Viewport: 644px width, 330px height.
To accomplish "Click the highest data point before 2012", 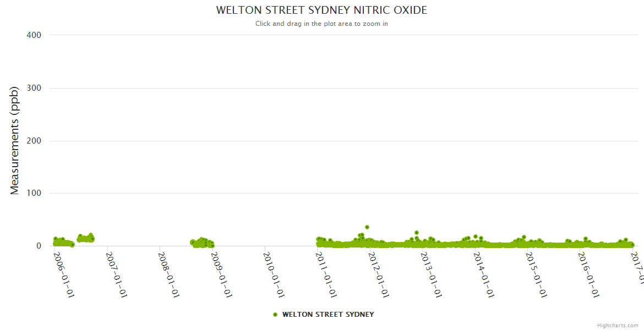I will (367, 227).
